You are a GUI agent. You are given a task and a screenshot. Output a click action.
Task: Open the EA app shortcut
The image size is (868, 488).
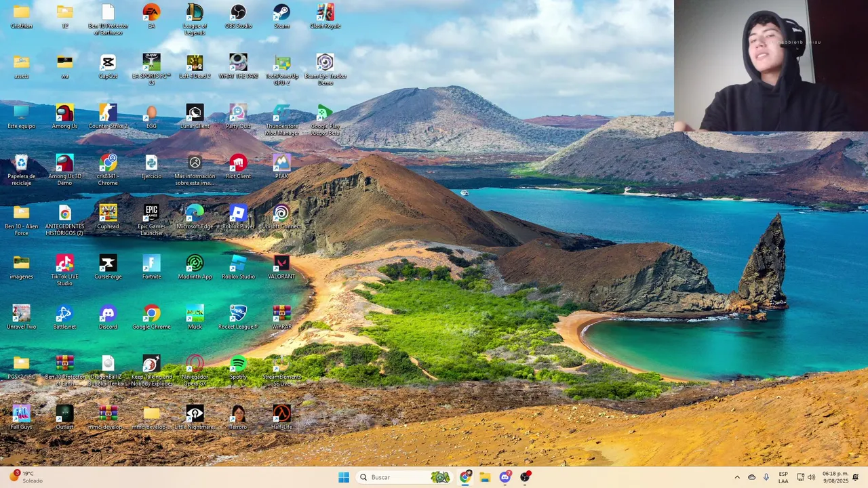(x=151, y=16)
